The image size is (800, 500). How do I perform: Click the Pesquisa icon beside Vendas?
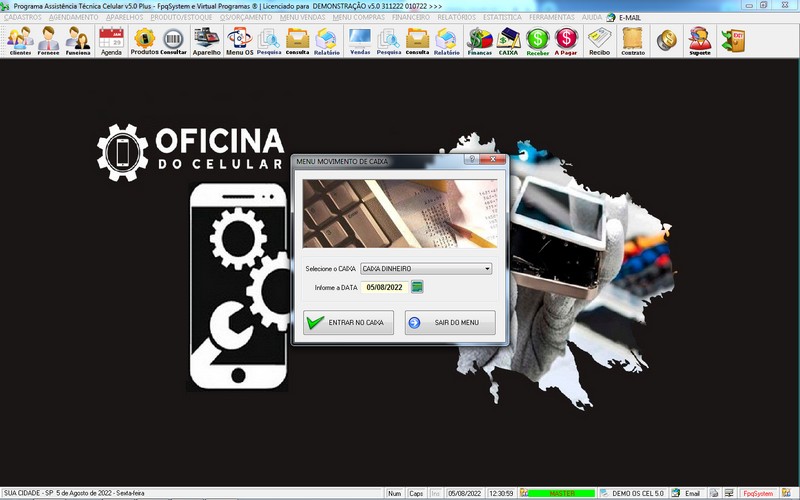coord(389,41)
